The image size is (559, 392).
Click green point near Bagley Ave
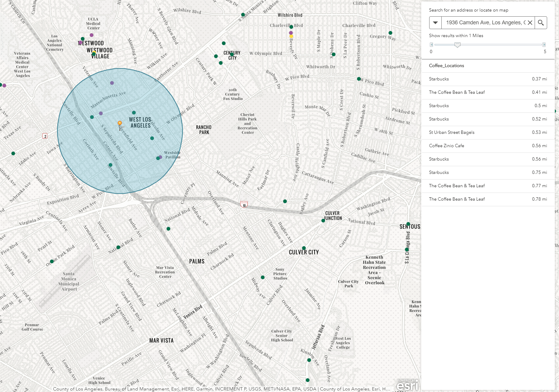pos(285,201)
